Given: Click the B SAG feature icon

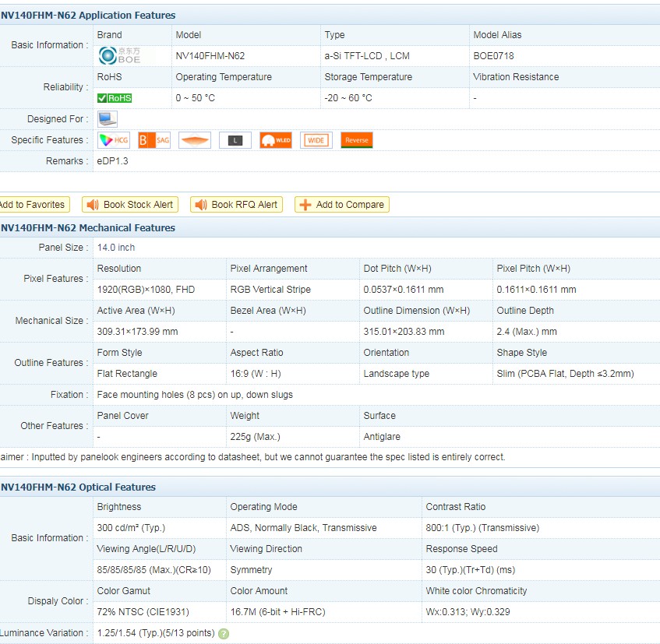Looking at the screenshot, I should pos(154,140).
